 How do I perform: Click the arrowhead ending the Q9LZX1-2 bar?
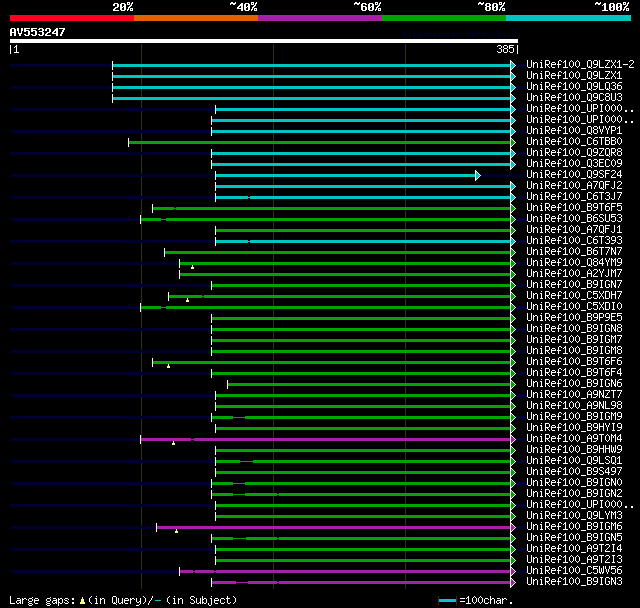coord(513,66)
